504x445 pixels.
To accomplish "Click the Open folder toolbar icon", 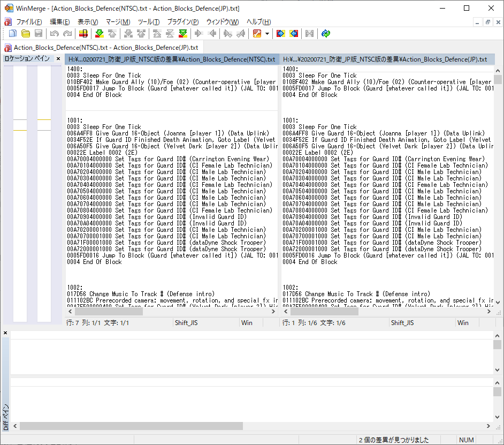I will coord(25,34).
